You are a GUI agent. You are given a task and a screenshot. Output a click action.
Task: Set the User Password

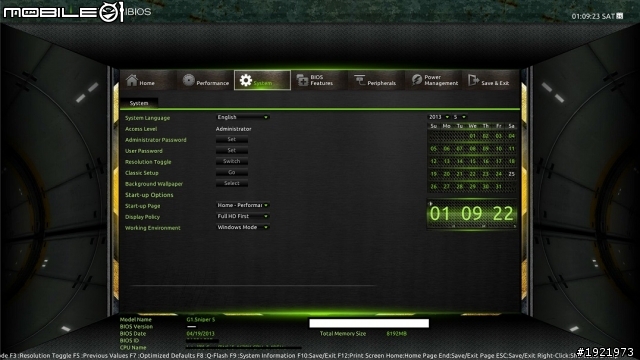(231, 151)
